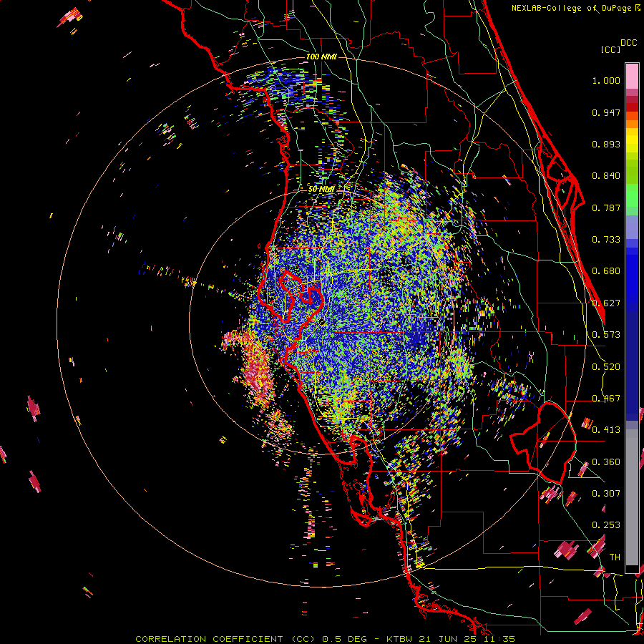Click the 0.893 scale value
Viewport: 644px width, 644px height.
coord(606,144)
